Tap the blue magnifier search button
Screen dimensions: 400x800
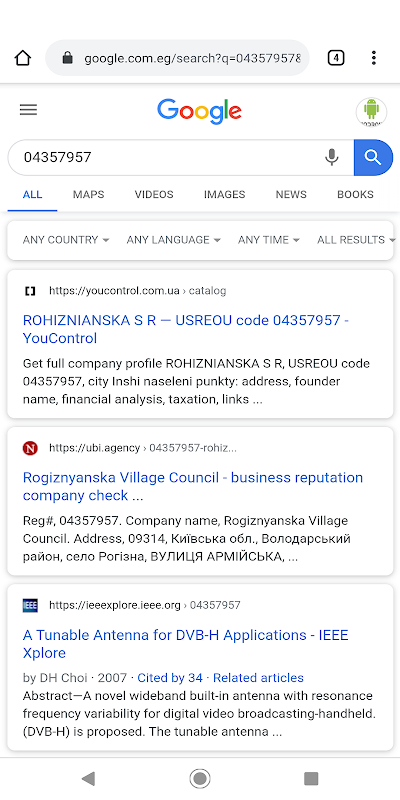[x=373, y=157]
